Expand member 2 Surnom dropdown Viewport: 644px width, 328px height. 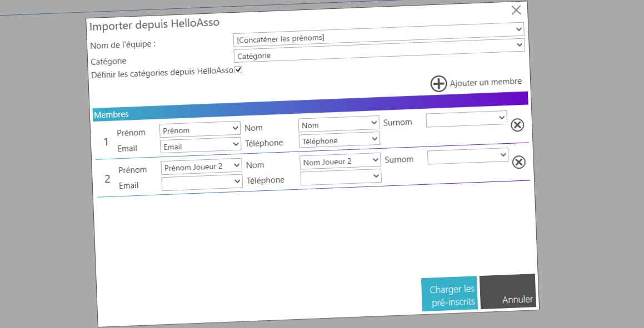pos(467,156)
